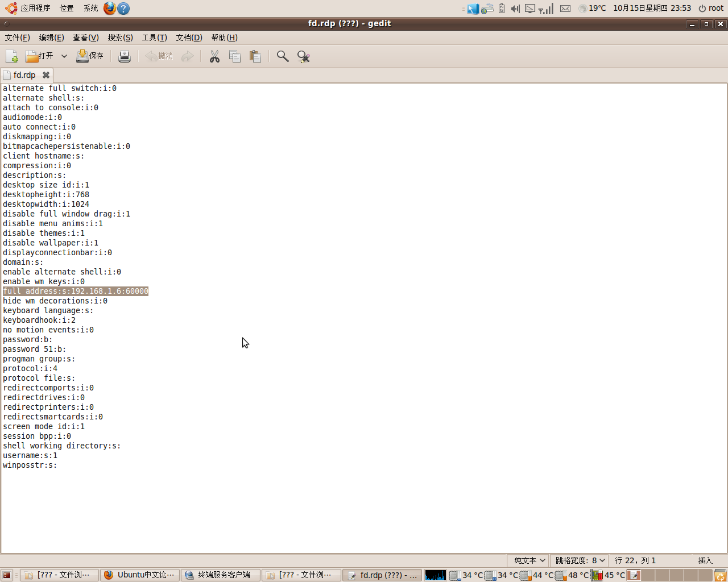
Task: Click the show desktop button in bottom panel
Action: (x=7, y=575)
